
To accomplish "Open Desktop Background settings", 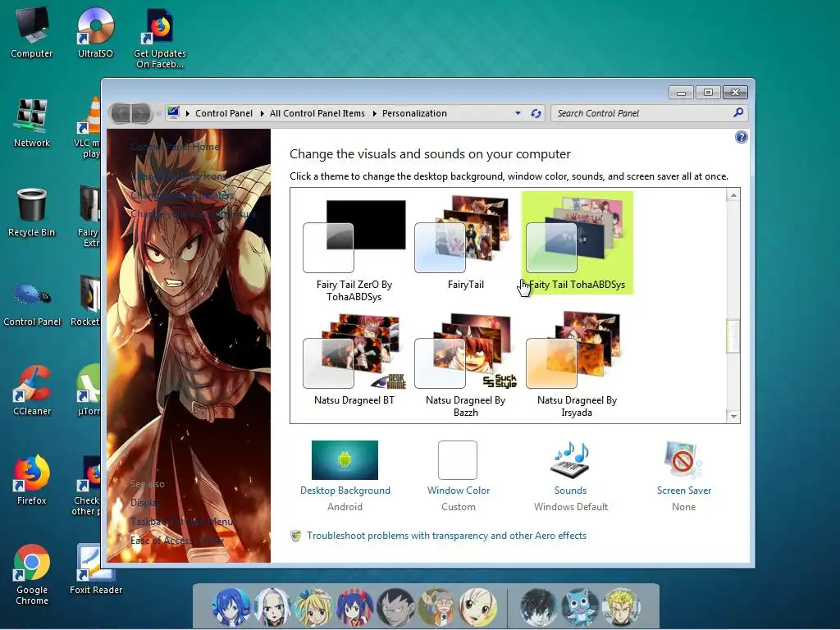I will tap(345, 476).
